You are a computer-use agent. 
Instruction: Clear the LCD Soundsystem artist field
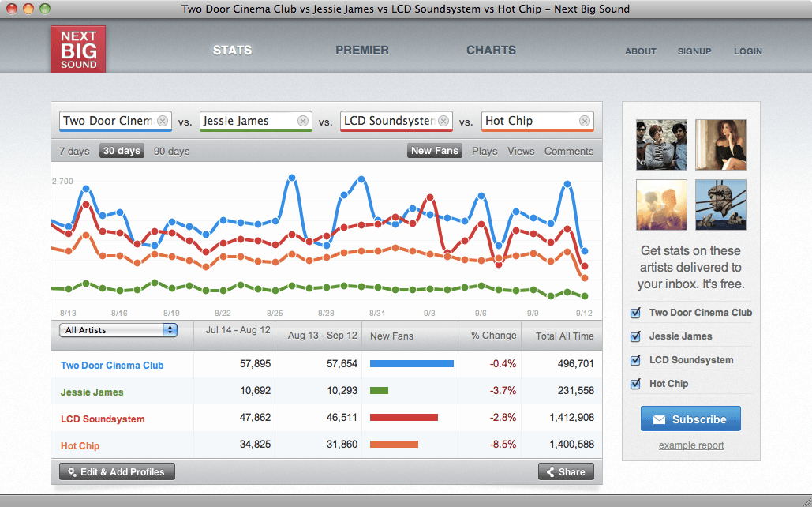click(x=443, y=121)
